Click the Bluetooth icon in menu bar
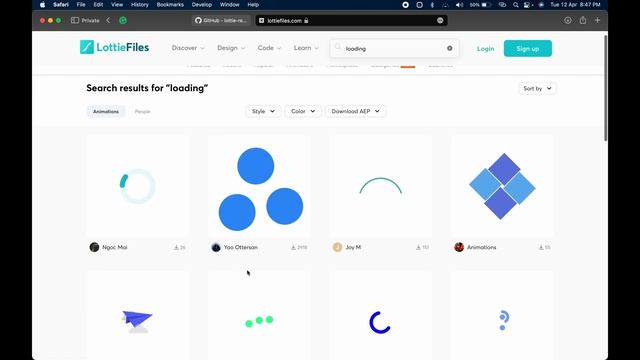 (432, 5)
